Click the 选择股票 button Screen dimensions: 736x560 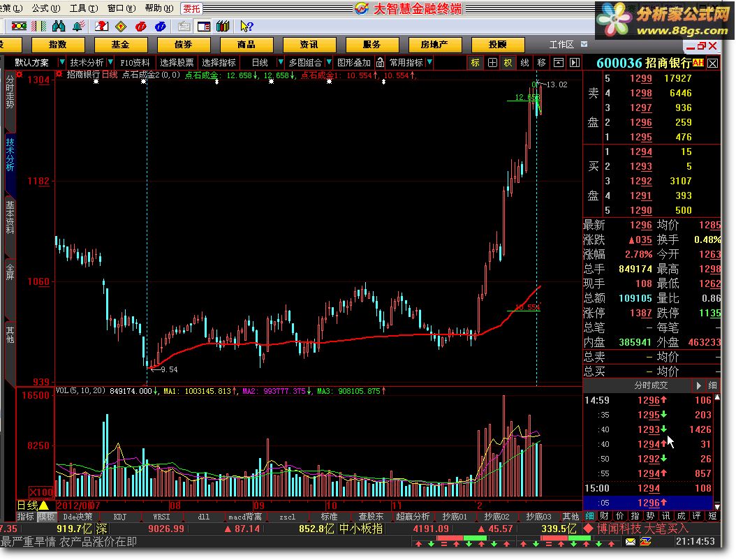click(x=177, y=62)
